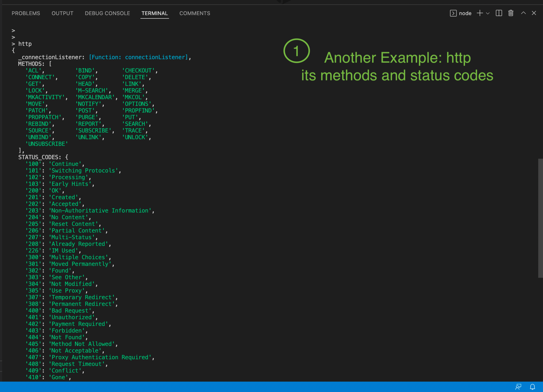The height and width of the screenshot is (392, 543).
Task: Click the 'PUT' method entry
Action: click(x=131, y=117)
